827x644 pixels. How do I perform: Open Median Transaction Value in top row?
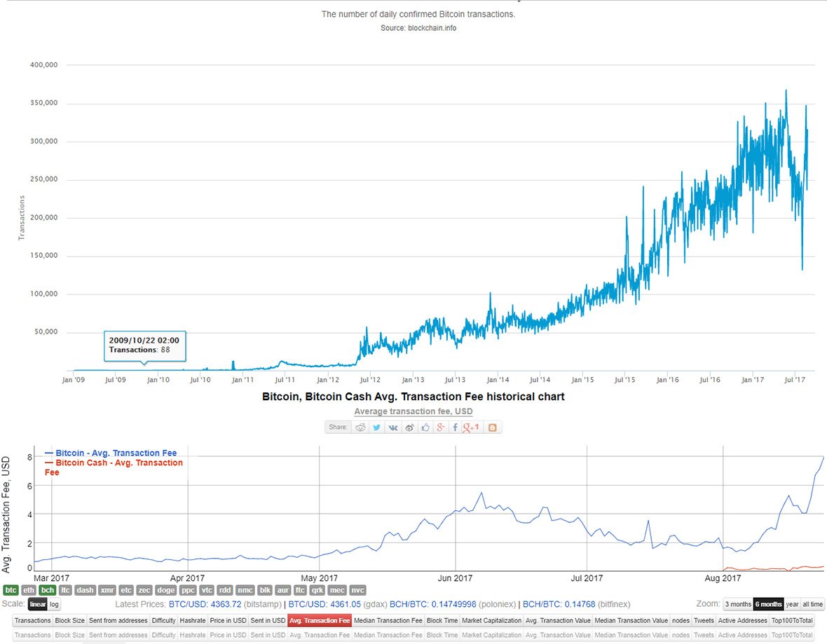[x=631, y=621]
